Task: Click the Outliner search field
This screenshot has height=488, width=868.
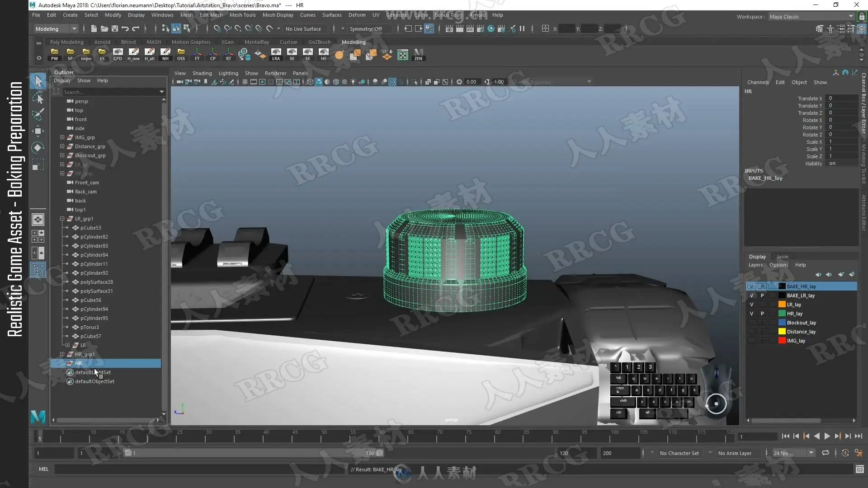Action: [111, 92]
